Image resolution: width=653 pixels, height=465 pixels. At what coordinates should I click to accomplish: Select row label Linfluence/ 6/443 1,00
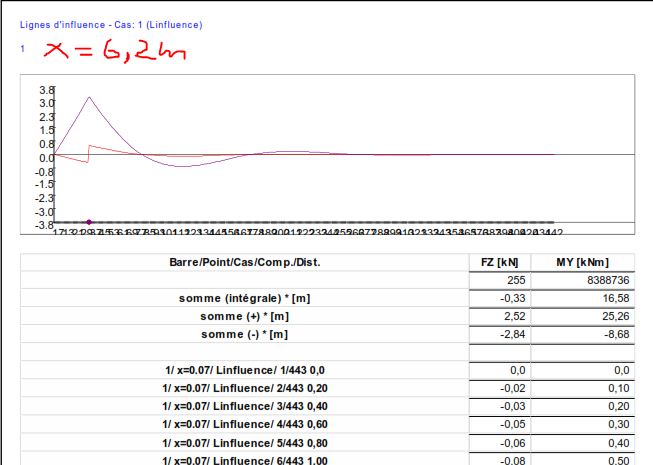[244, 459]
